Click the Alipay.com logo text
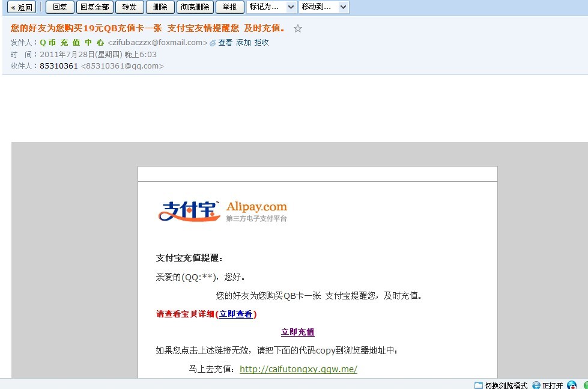Image resolution: width=588 pixels, height=389 pixels. pos(256,206)
